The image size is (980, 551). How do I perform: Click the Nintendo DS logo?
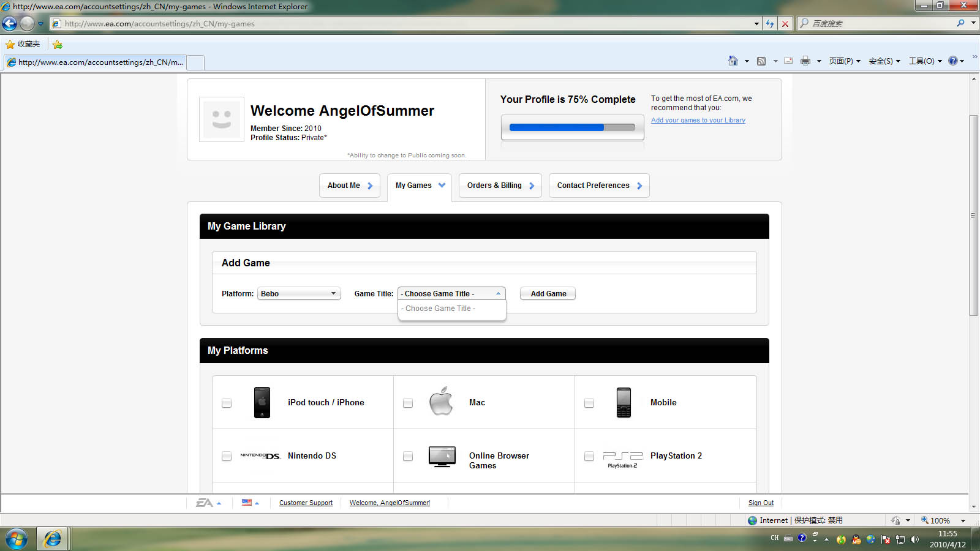point(260,456)
